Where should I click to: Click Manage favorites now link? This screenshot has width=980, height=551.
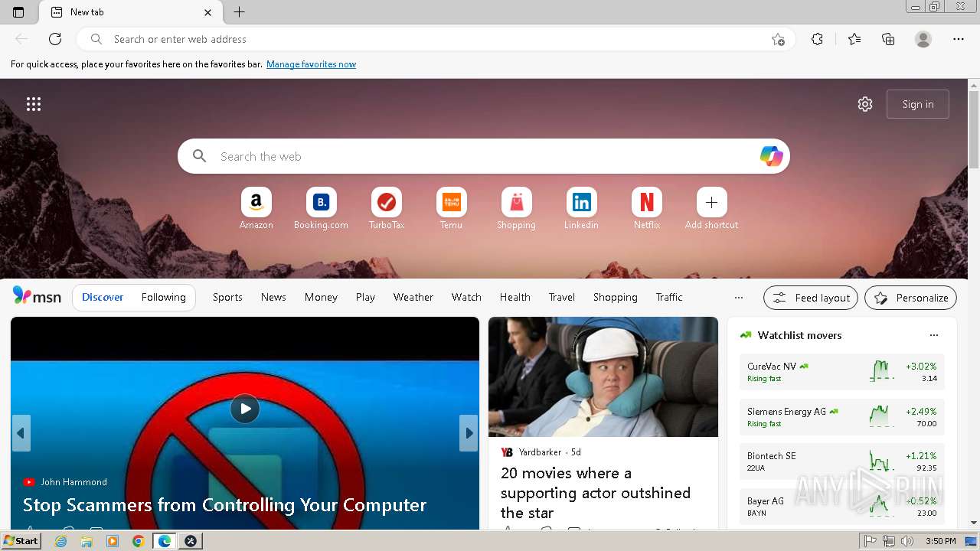click(311, 64)
